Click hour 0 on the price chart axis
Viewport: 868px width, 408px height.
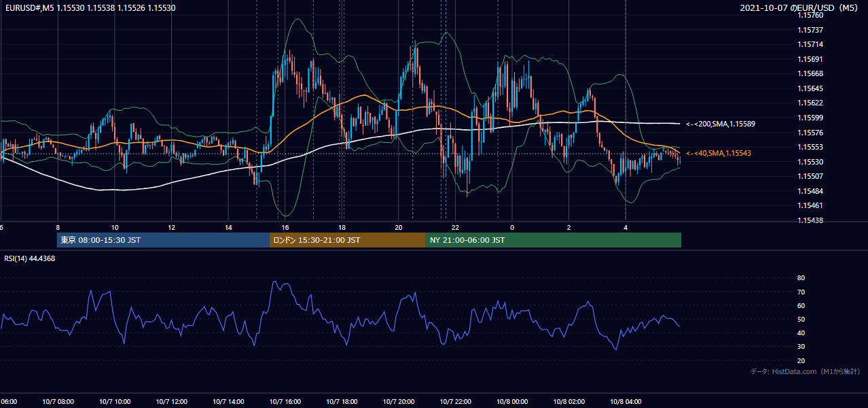[512, 228]
